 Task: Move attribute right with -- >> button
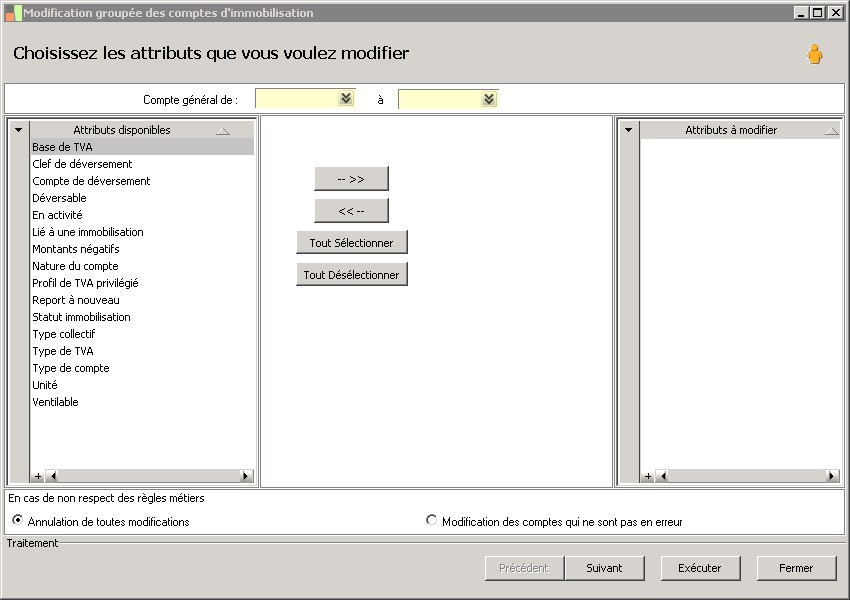click(x=351, y=179)
